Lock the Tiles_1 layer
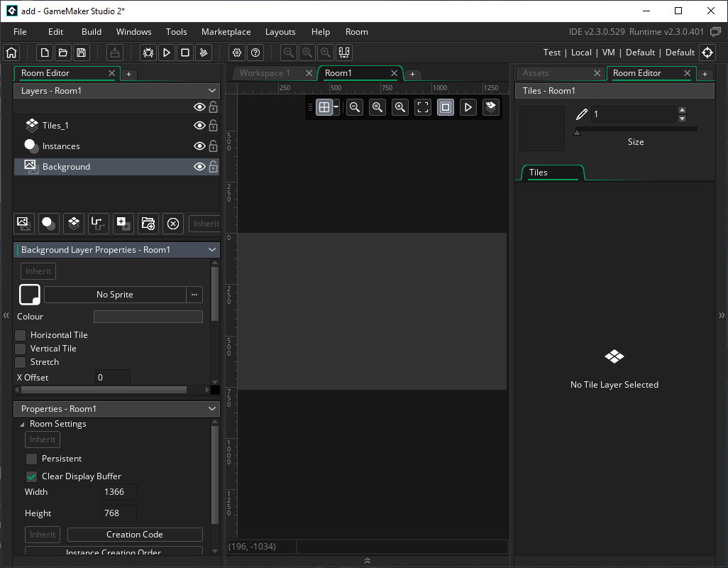 click(x=213, y=126)
